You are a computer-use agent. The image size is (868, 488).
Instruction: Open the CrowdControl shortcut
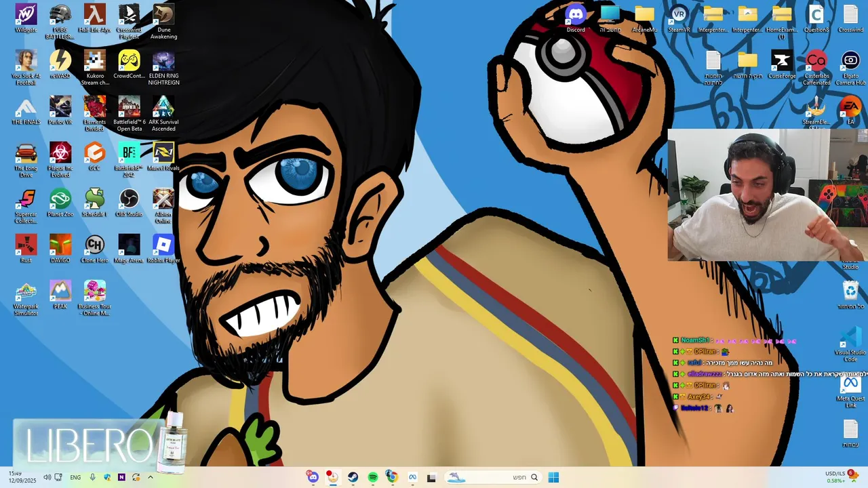tap(129, 64)
